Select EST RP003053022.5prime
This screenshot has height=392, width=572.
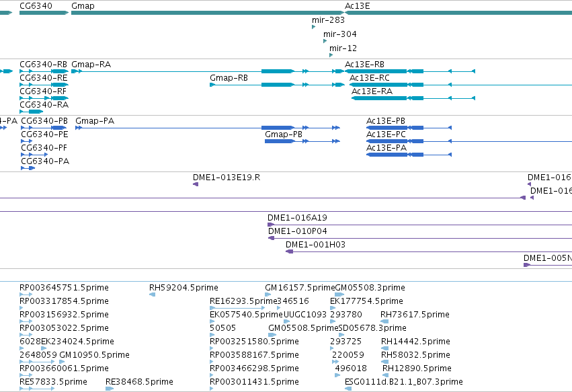click(x=64, y=329)
